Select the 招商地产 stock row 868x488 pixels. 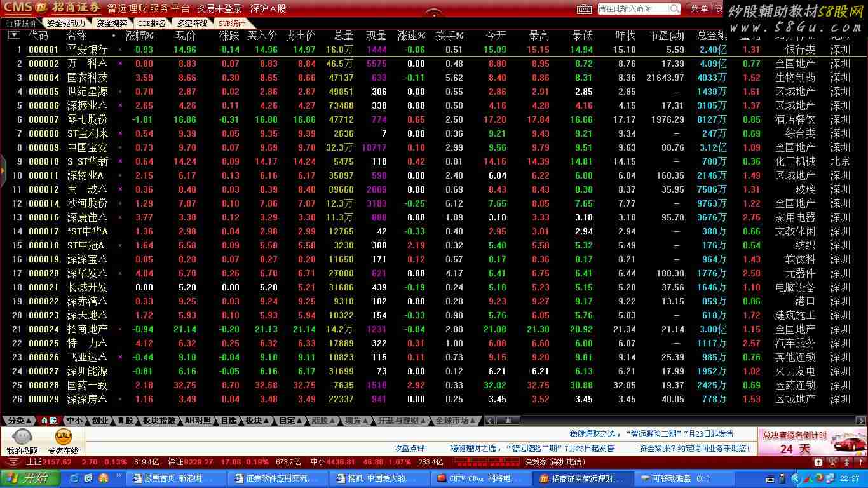coord(434,329)
